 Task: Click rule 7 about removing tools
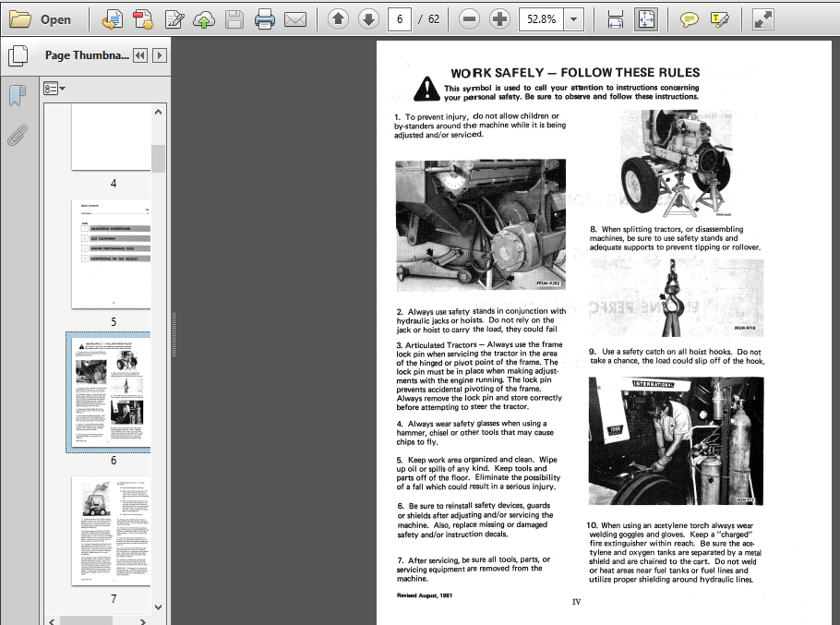[x=473, y=570]
